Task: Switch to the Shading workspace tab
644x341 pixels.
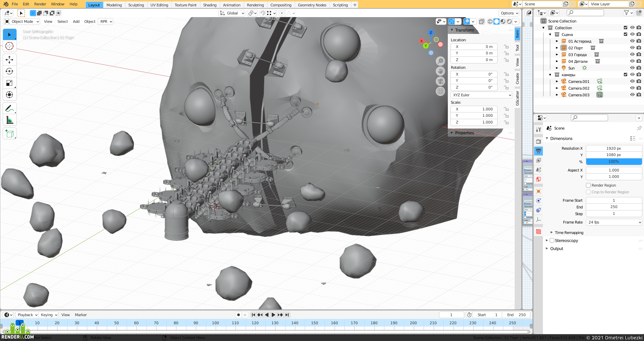Action: (x=210, y=5)
